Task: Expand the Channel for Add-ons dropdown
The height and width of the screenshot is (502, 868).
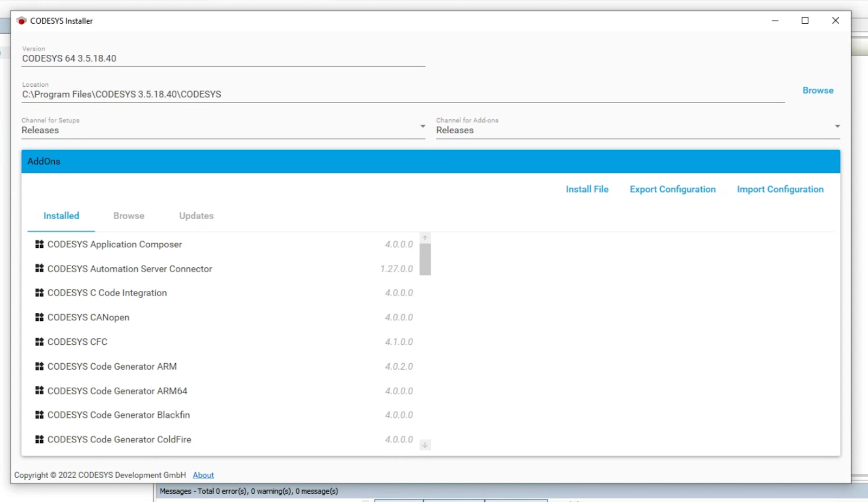Action: (x=837, y=126)
